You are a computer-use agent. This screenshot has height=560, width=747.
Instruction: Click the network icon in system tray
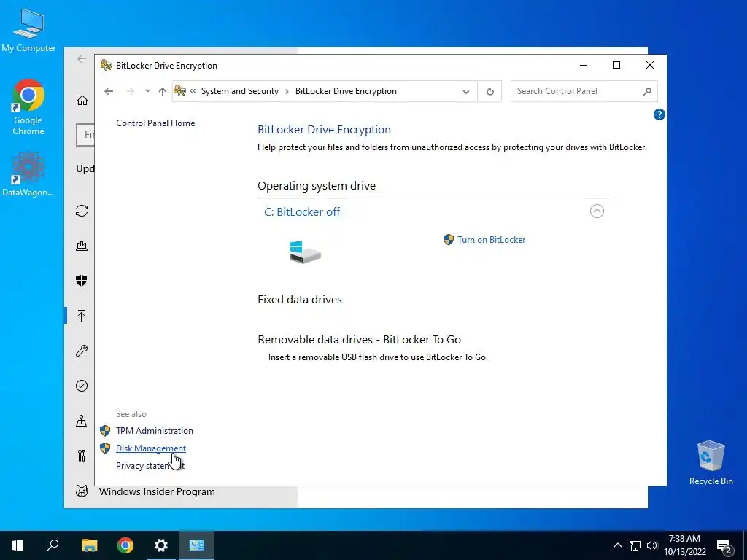[x=635, y=545]
